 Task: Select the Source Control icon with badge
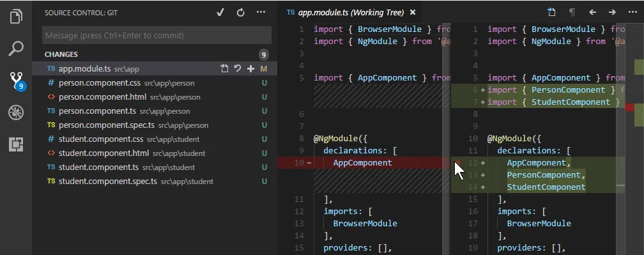tap(17, 80)
